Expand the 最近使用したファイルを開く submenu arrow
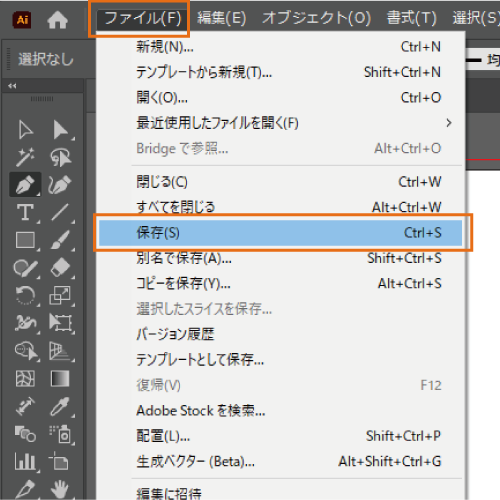 click(449, 123)
